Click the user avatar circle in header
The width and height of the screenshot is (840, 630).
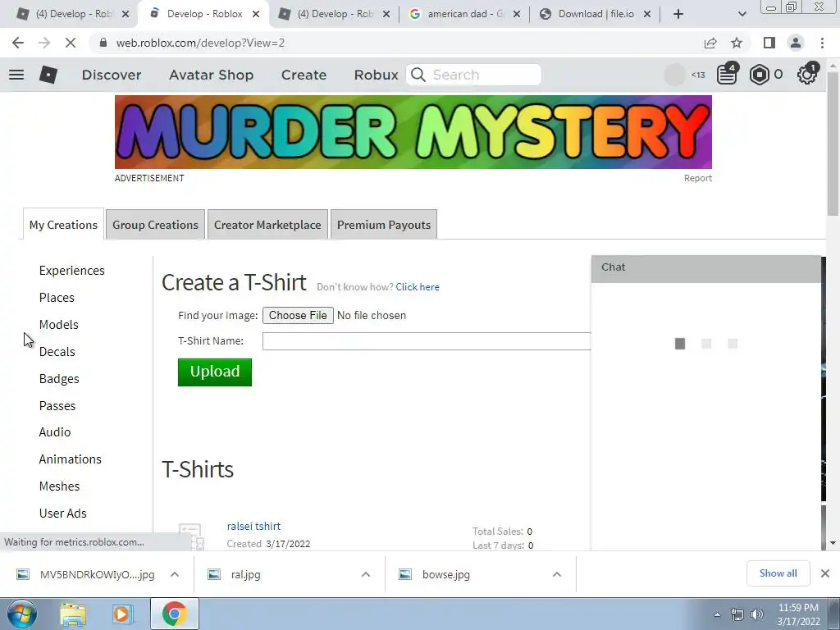674,75
